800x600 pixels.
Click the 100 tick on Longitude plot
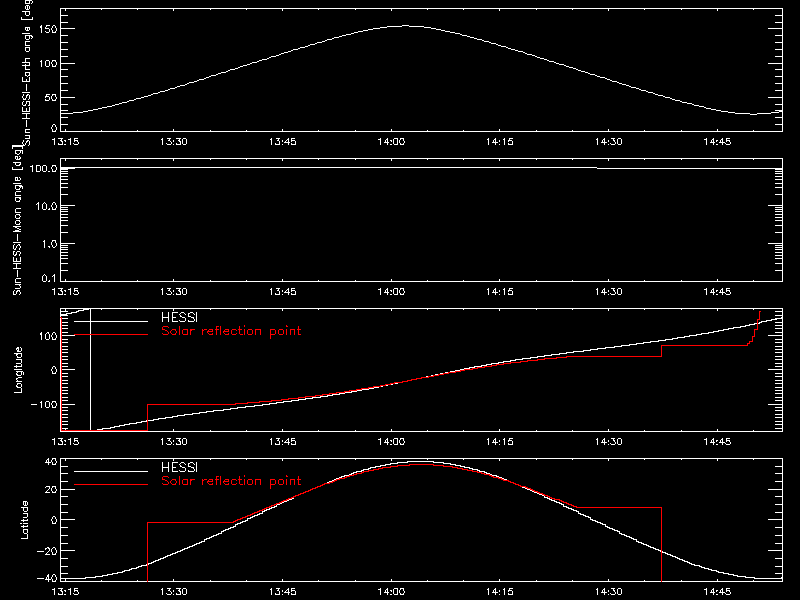48,336
